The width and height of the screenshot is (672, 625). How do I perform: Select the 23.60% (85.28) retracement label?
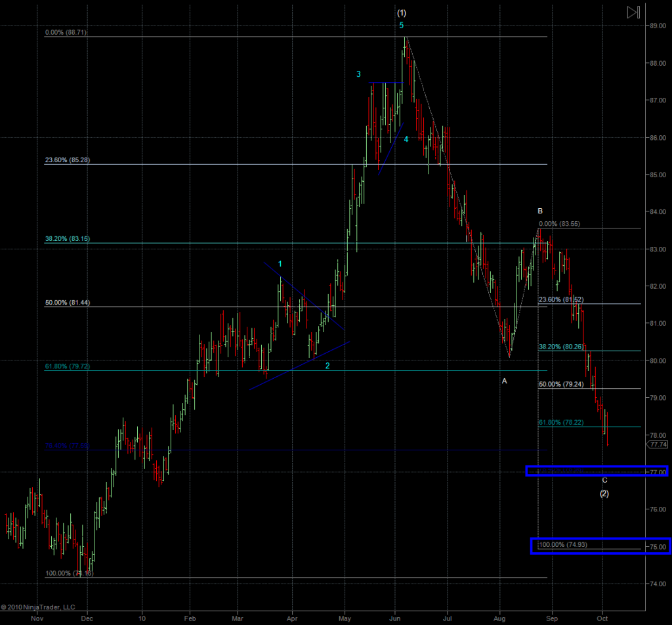(68, 160)
